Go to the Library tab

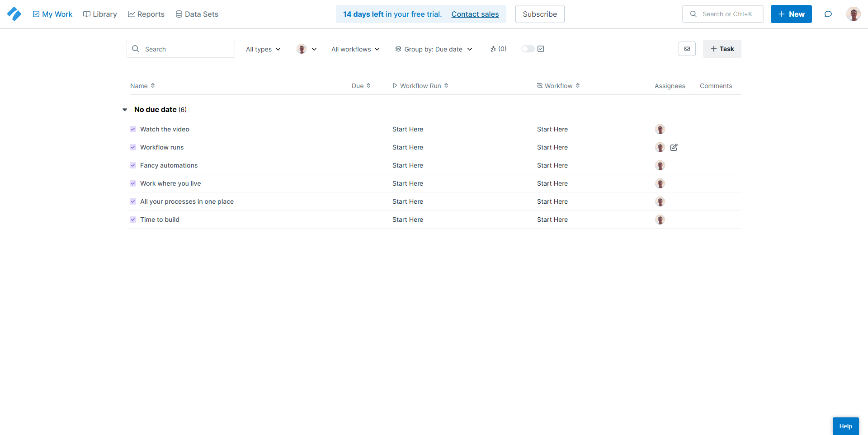point(100,14)
